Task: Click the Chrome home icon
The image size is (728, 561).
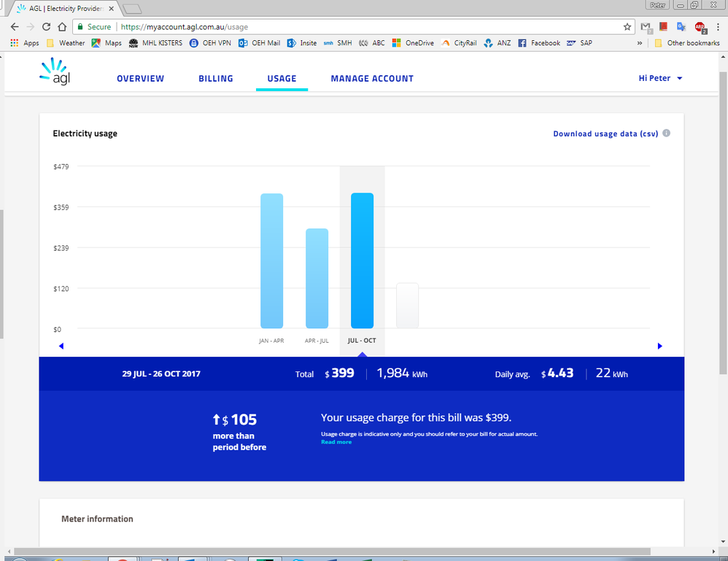Action: (63, 27)
